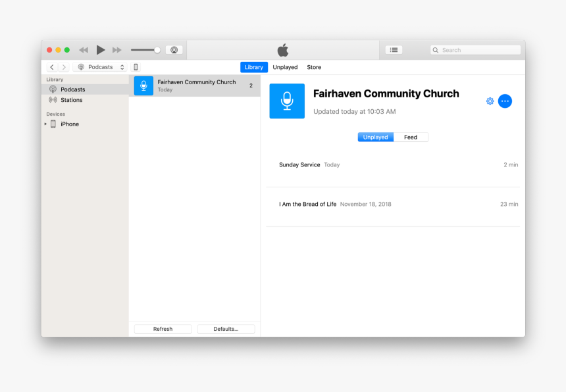Go forward with the right chevron

click(64, 67)
